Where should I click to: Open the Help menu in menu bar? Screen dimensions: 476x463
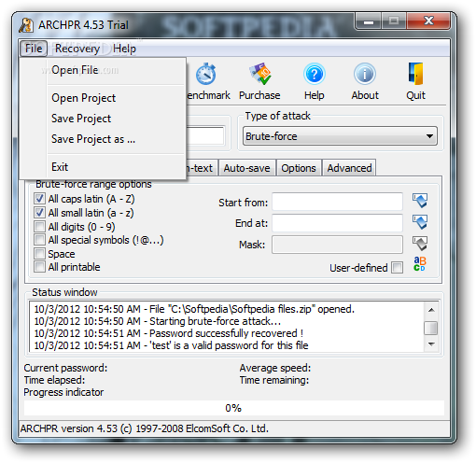[124, 49]
